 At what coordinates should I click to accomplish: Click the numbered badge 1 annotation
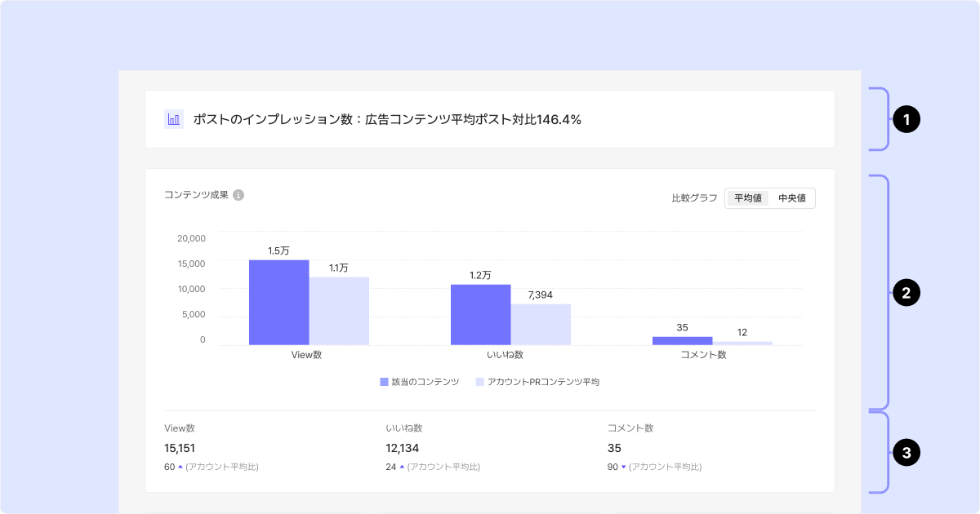click(906, 120)
